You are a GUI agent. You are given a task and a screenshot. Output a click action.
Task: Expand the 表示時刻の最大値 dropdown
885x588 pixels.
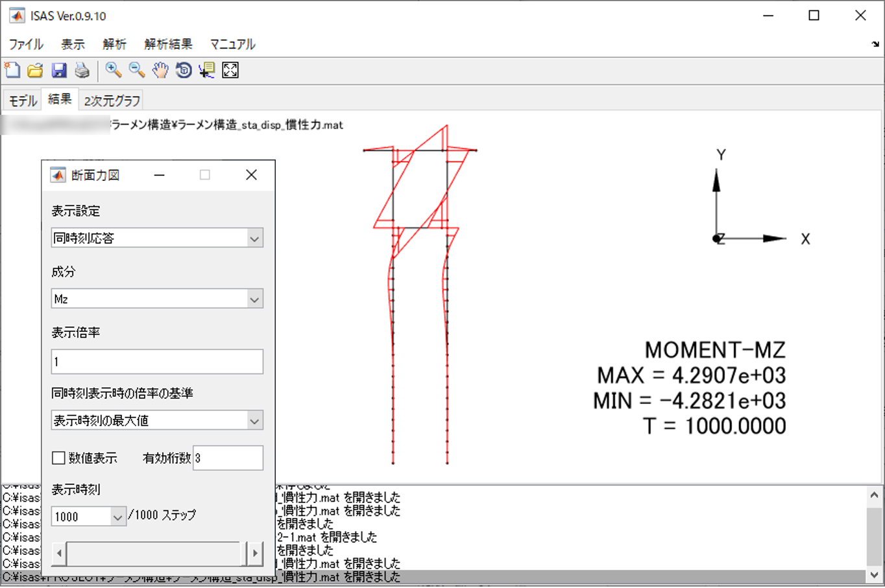[x=254, y=421]
